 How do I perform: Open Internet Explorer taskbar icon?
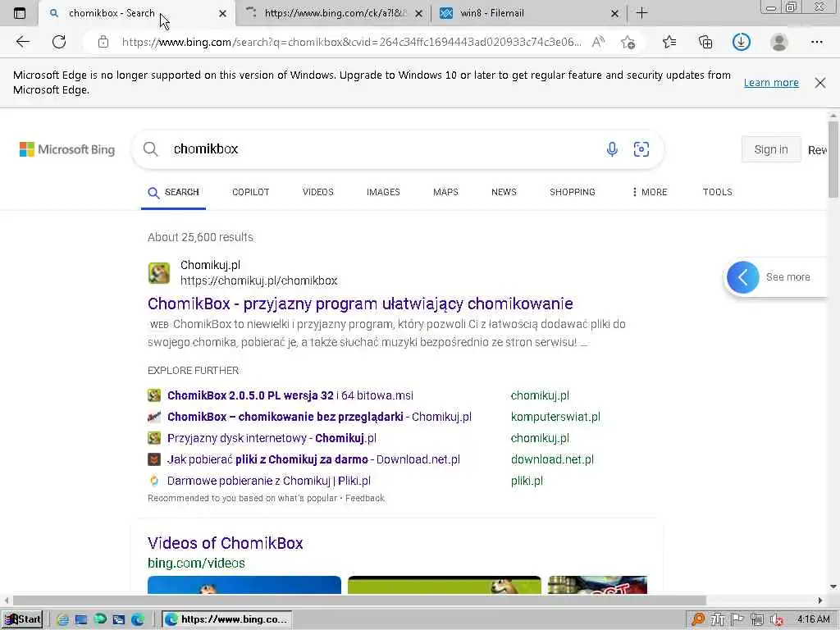pos(62,620)
